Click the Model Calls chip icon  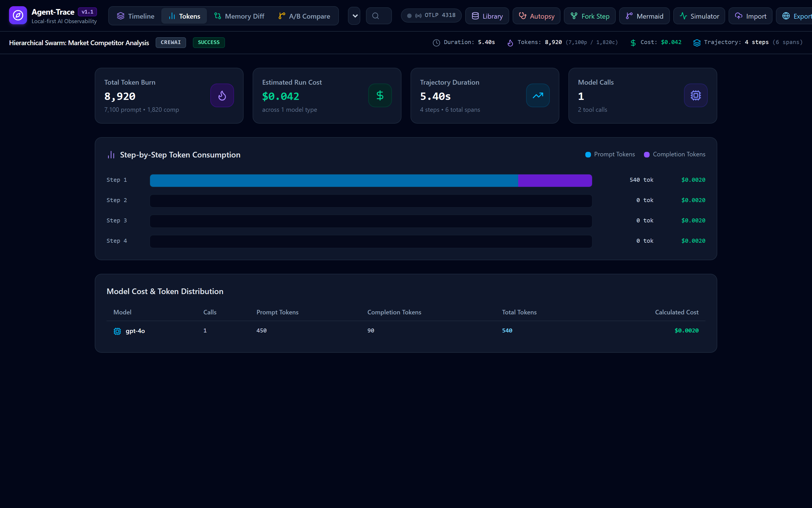click(x=696, y=95)
